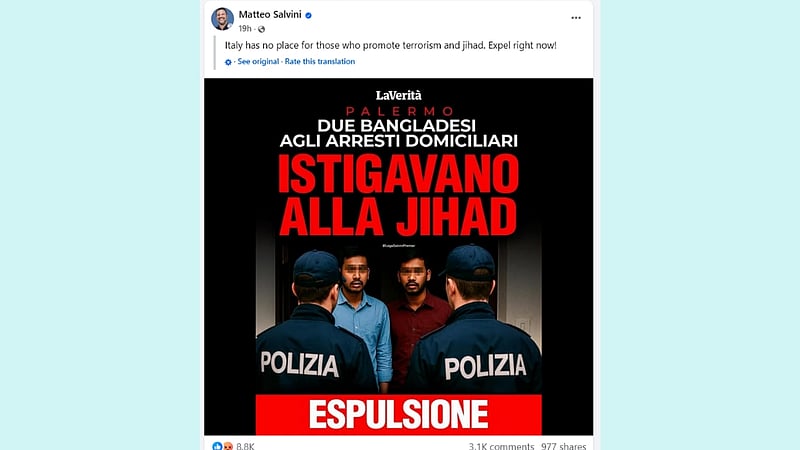
Task: Click the LaVerità logo in image
Action: [x=398, y=95]
